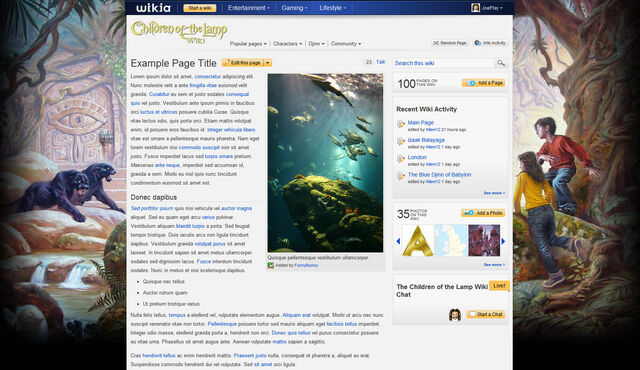The height and width of the screenshot is (370, 640).
Task: Click See more under Recent Wiki Activity
Action: [x=494, y=193]
